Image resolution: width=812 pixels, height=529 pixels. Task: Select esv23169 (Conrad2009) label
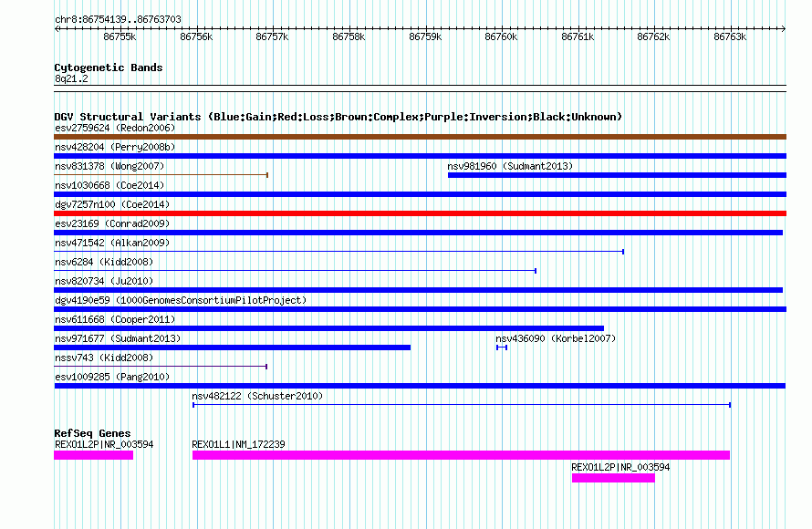[112, 223]
